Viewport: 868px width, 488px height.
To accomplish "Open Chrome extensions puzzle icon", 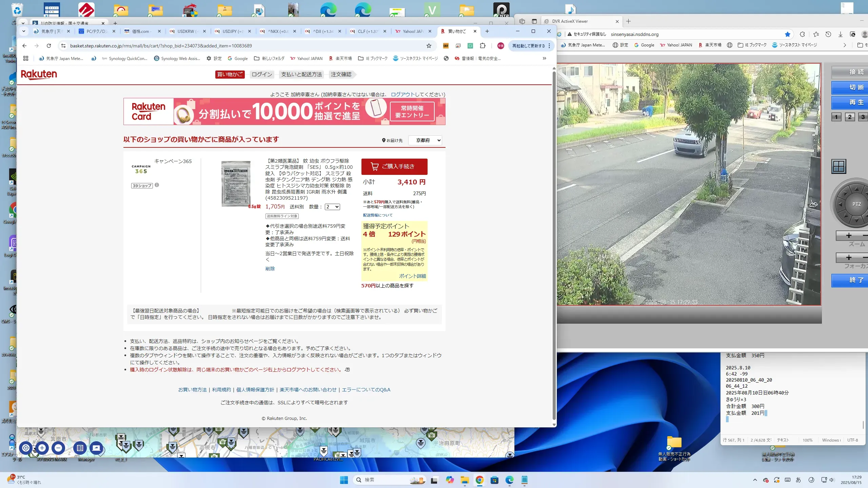I will pyautogui.click(x=482, y=46).
